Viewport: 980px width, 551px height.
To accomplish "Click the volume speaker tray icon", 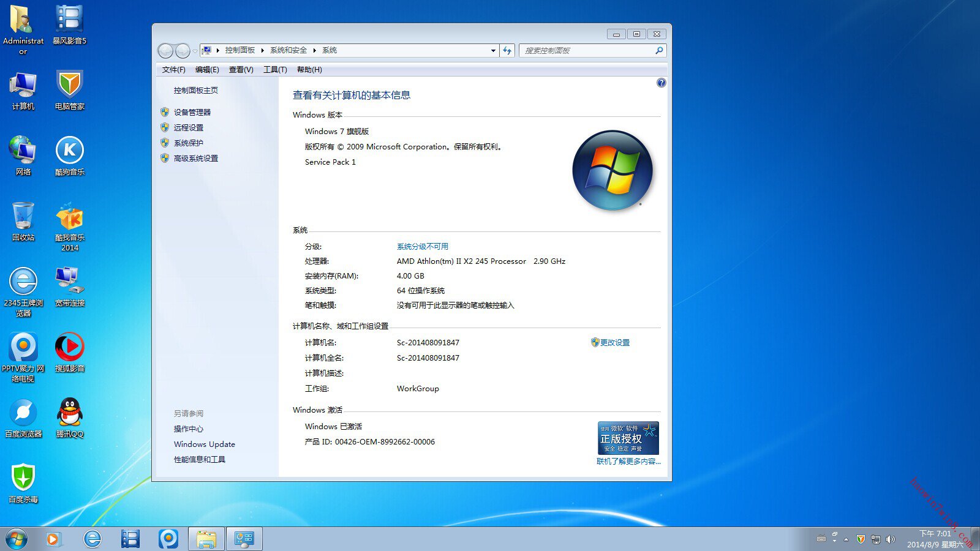I will [890, 539].
